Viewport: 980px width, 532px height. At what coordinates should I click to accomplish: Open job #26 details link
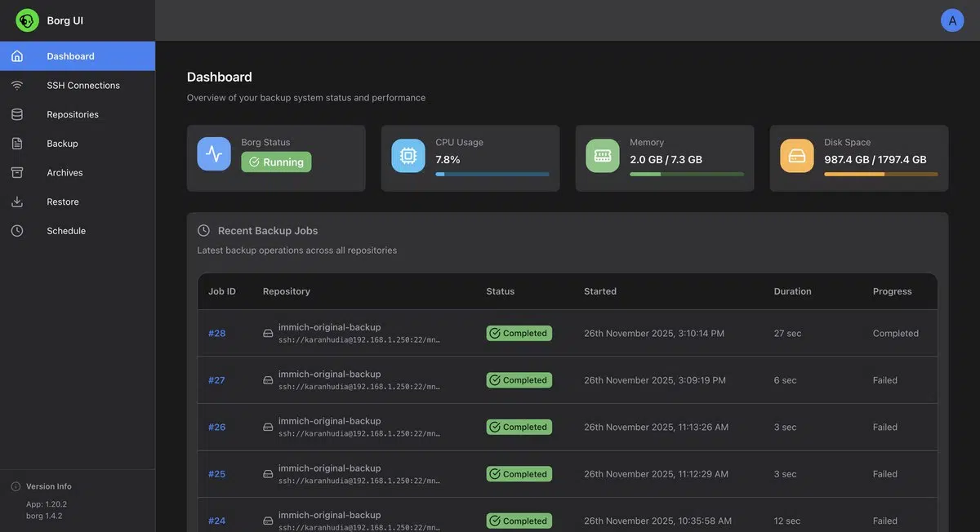(x=217, y=428)
